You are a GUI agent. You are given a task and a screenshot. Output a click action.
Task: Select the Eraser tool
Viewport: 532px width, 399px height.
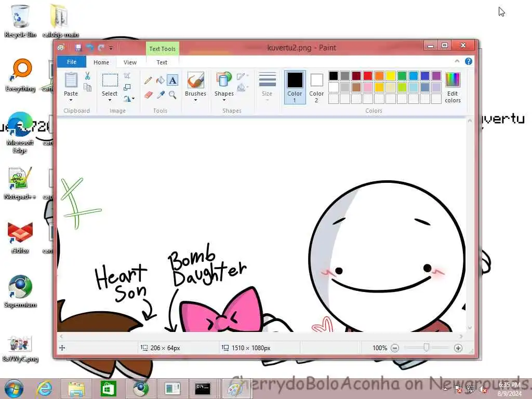(148, 95)
